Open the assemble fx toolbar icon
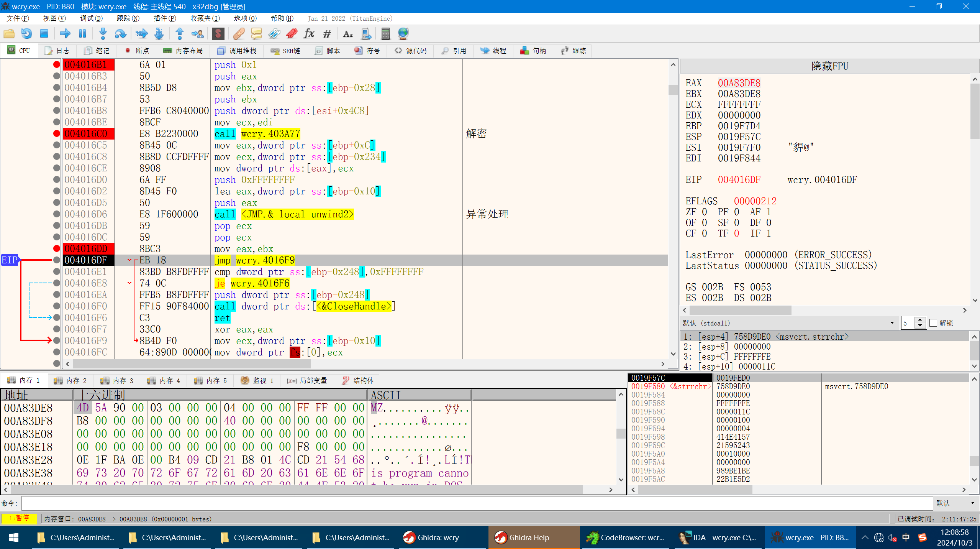The height and width of the screenshot is (549, 980). tap(308, 33)
